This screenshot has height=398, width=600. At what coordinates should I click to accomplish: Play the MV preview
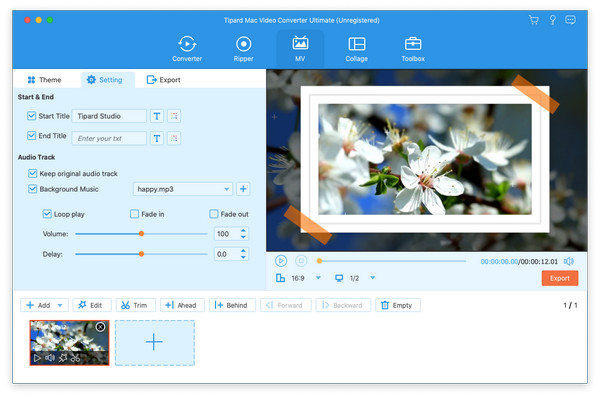280,261
